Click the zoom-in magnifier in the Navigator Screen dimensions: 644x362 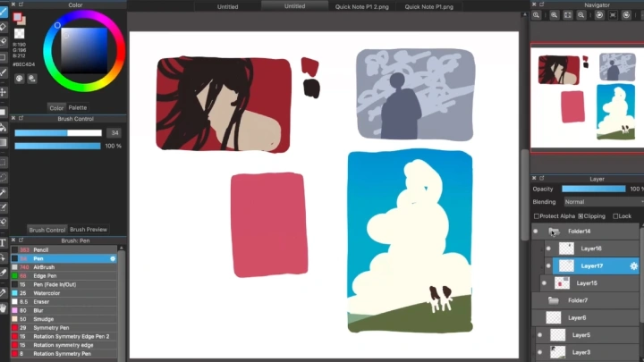coord(554,15)
